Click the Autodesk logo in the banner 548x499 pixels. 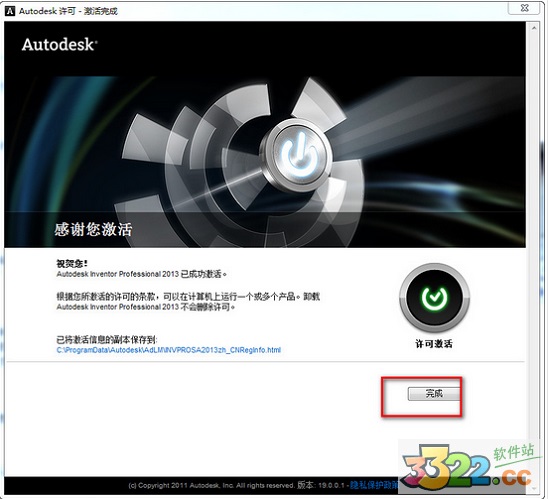point(59,45)
